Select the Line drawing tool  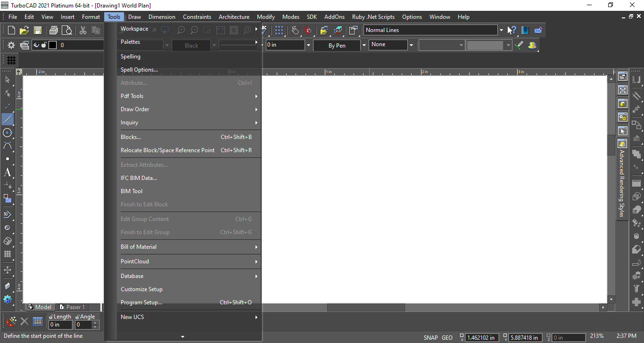[8, 119]
